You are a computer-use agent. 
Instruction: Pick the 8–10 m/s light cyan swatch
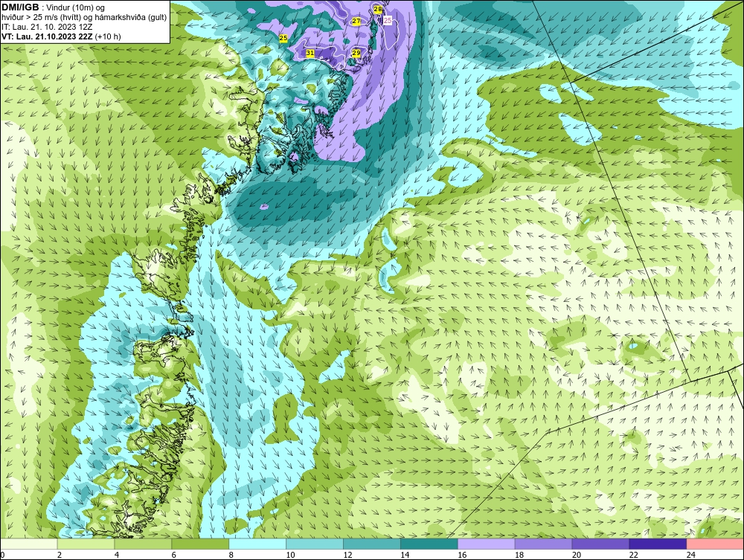[257, 544]
